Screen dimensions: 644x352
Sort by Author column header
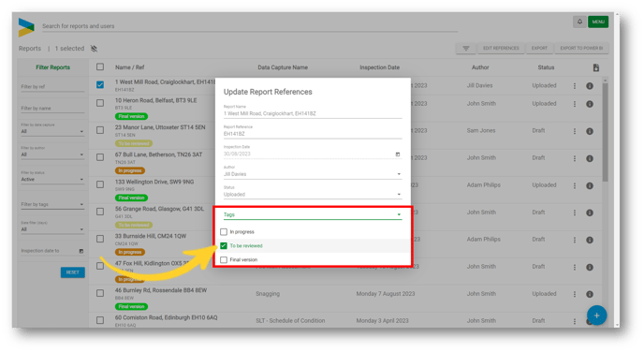[x=480, y=67]
